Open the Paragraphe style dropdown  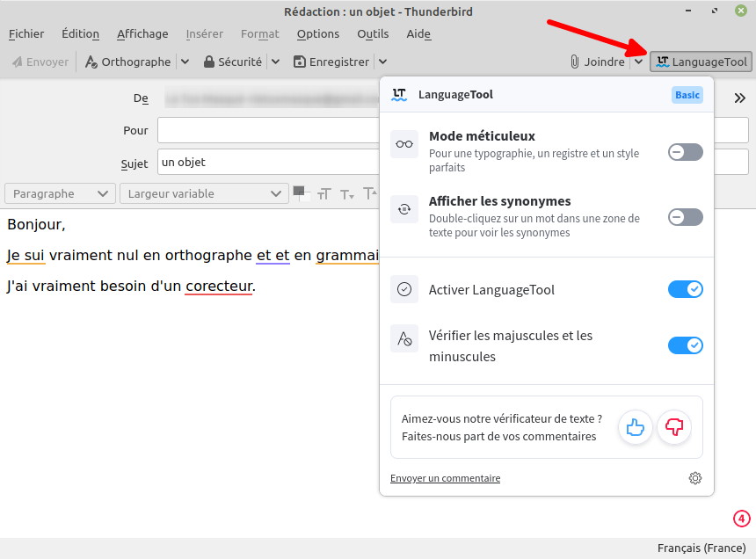click(60, 193)
